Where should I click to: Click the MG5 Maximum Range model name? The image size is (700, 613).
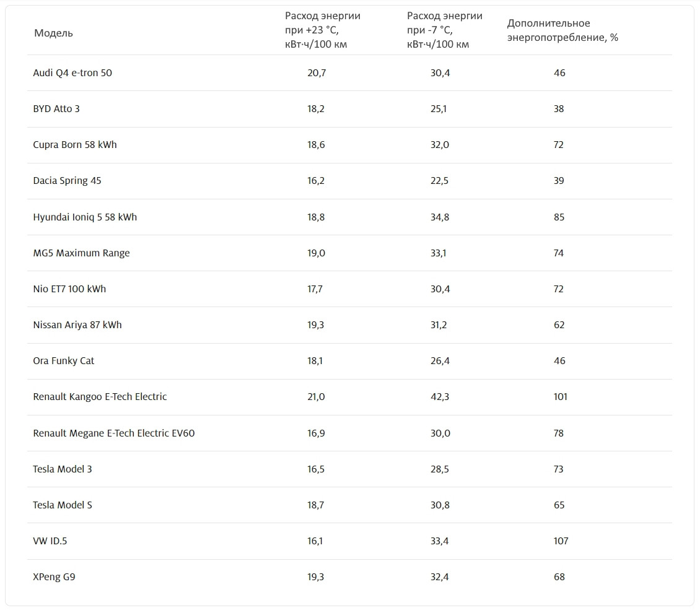click(81, 253)
